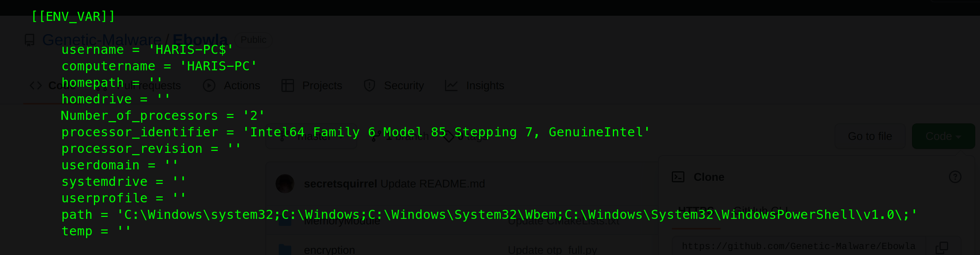Click the Clone help question mark icon

pyautogui.click(x=955, y=177)
